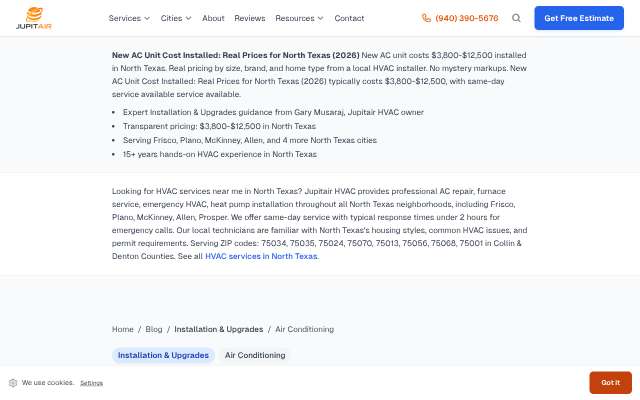Expand the Services dropdown menu
Viewport: 640px width, 400px height.
[x=129, y=18]
